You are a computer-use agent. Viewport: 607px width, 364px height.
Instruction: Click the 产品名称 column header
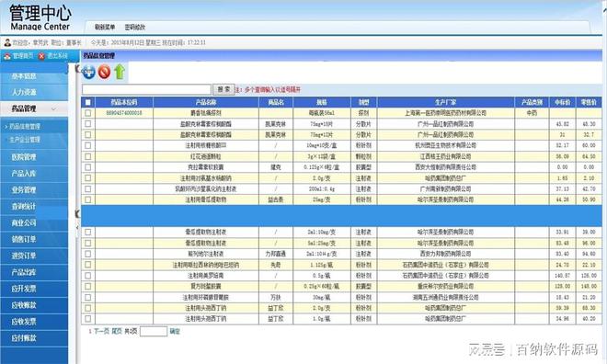pyautogui.click(x=206, y=102)
